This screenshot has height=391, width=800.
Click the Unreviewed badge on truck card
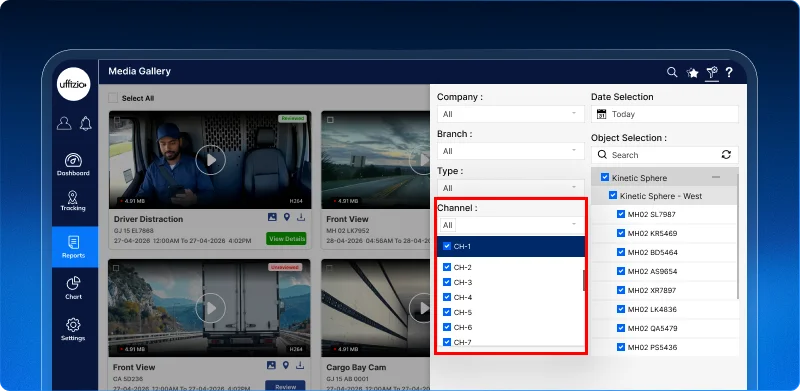tap(285, 267)
